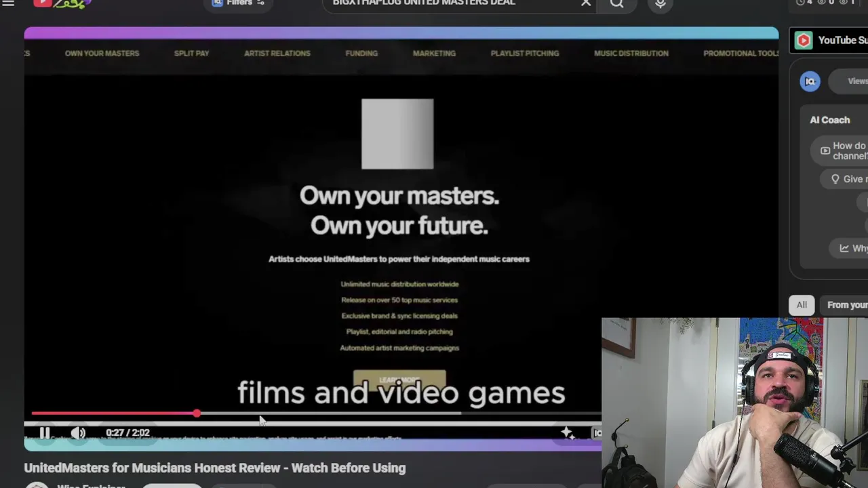This screenshot has width=868, height=488.
Task: Click the channel avatar below the title
Action: click(x=37, y=485)
